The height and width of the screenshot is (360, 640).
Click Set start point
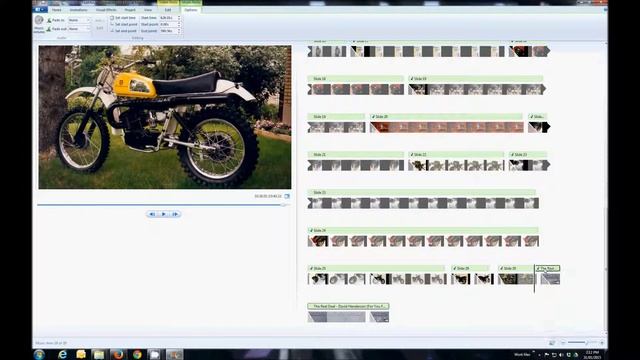point(124,24)
